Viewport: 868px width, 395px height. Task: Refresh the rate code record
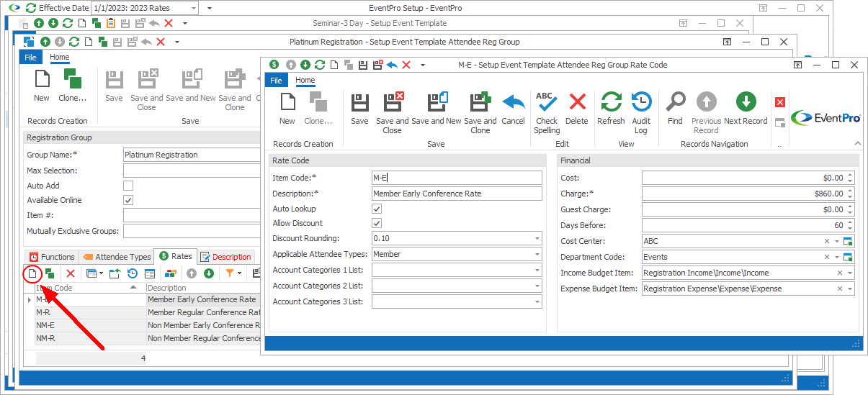coord(611,108)
